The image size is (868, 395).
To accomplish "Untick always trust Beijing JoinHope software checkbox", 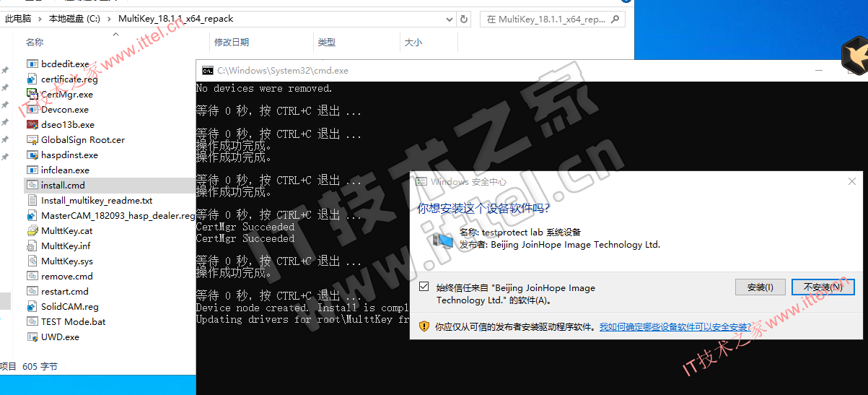I will pos(424,287).
